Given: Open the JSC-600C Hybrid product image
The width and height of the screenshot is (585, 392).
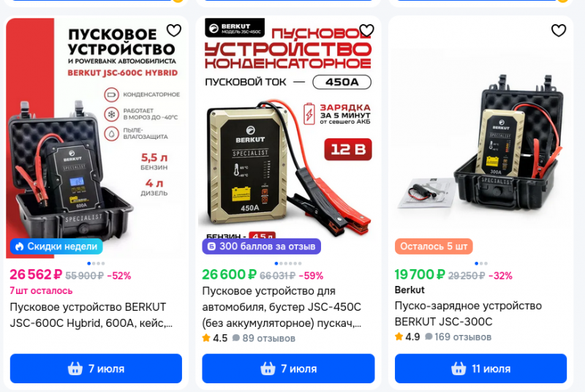Looking at the screenshot, I should click(x=97, y=138).
